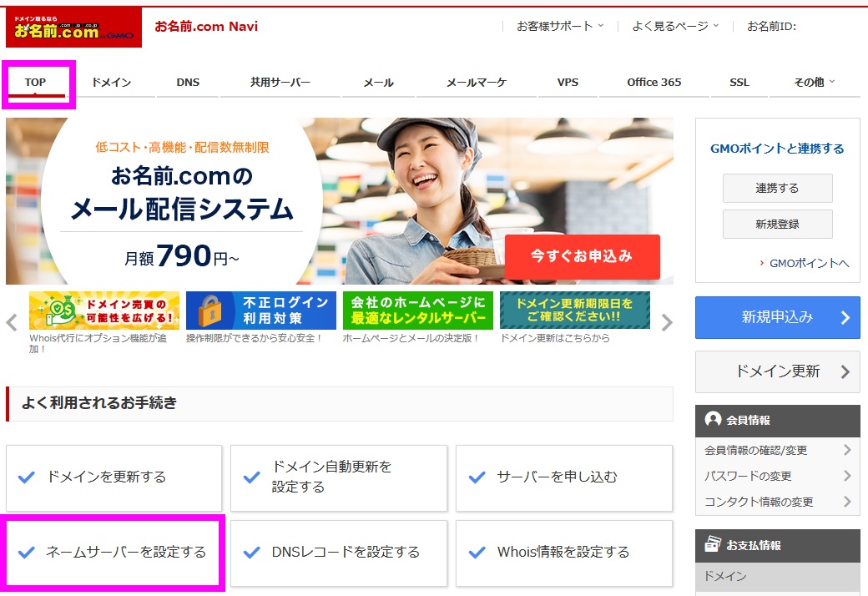Switch to the DNS tab
868x596 pixels.
[x=188, y=82]
